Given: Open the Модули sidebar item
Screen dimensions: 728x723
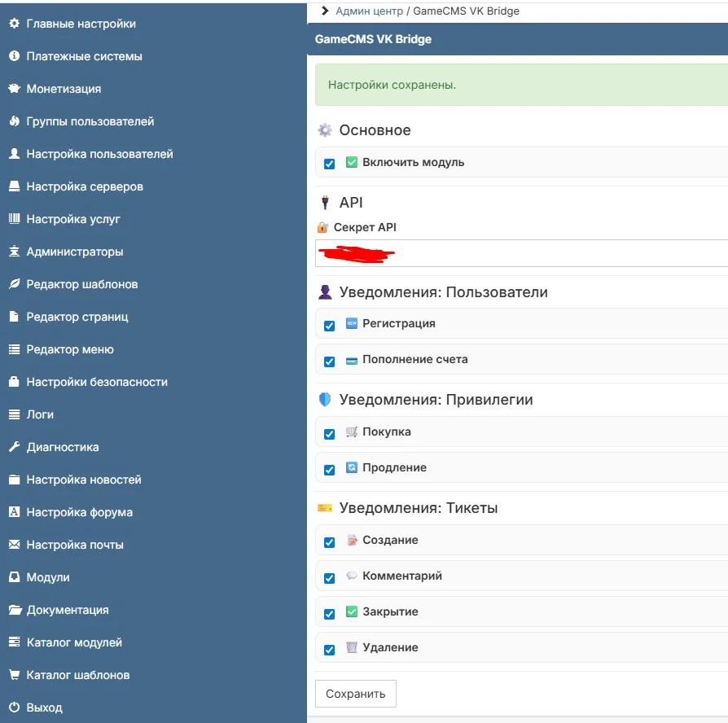Looking at the screenshot, I should (48, 577).
